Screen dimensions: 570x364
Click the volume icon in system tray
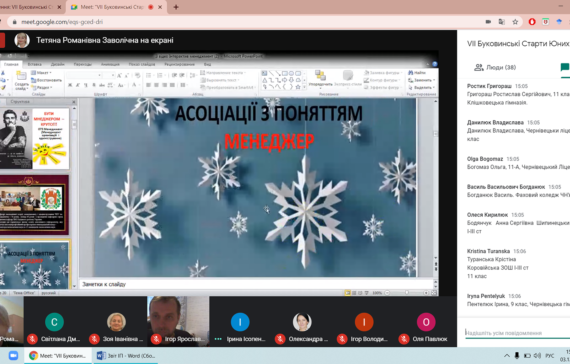[537, 356]
